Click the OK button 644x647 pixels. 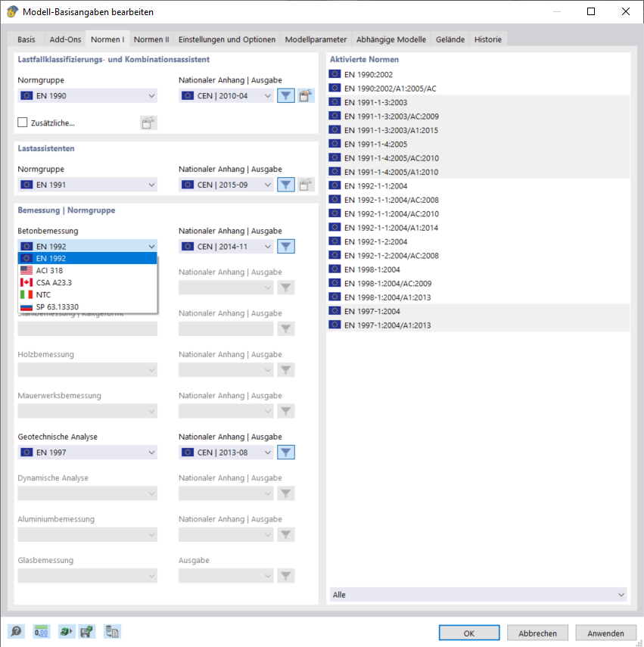point(469,633)
